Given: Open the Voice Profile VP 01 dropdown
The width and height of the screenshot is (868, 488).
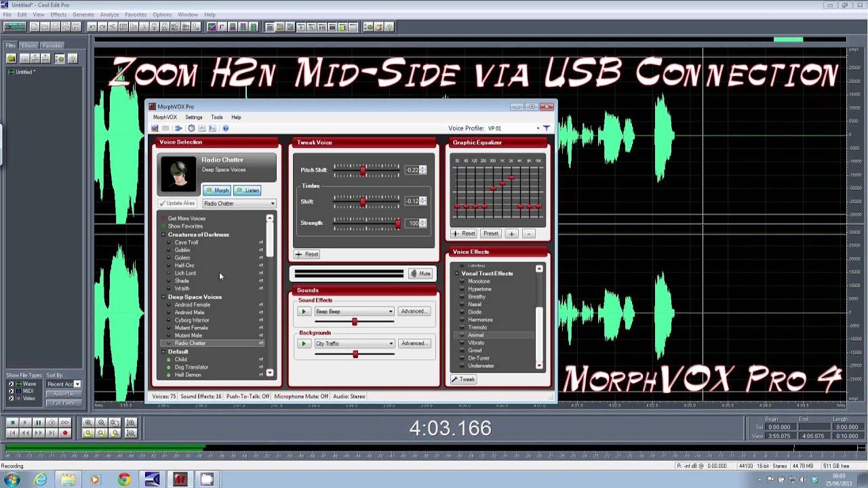Looking at the screenshot, I should 538,128.
